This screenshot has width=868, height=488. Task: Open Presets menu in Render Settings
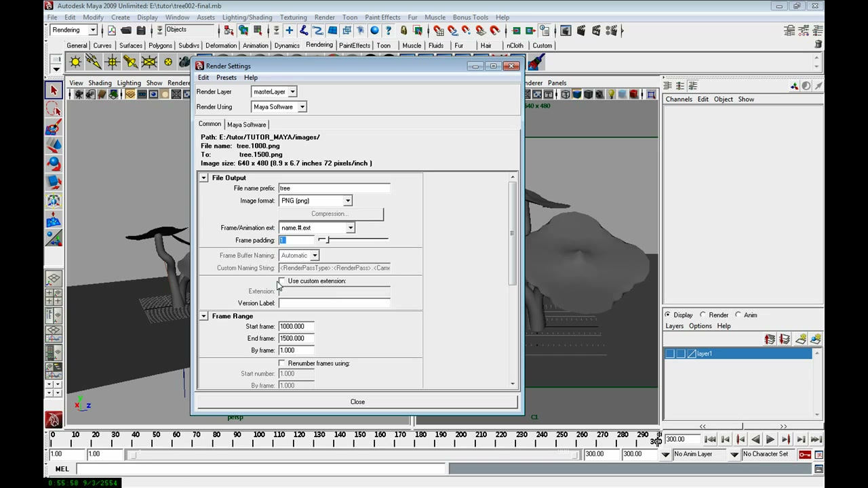click(x=226, y=77)
